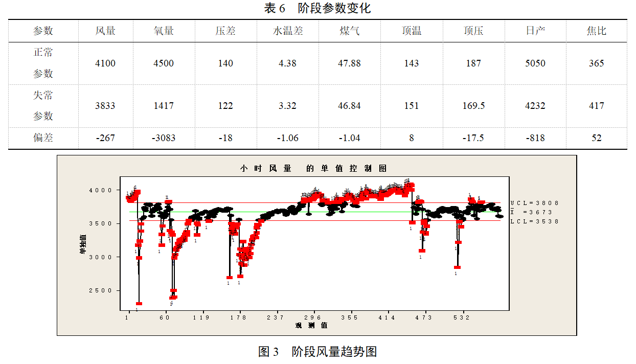Click the 顶压 abnormal value 169.5
The height and width of the screenshot is (364, 636).
(x=473, y=106)
